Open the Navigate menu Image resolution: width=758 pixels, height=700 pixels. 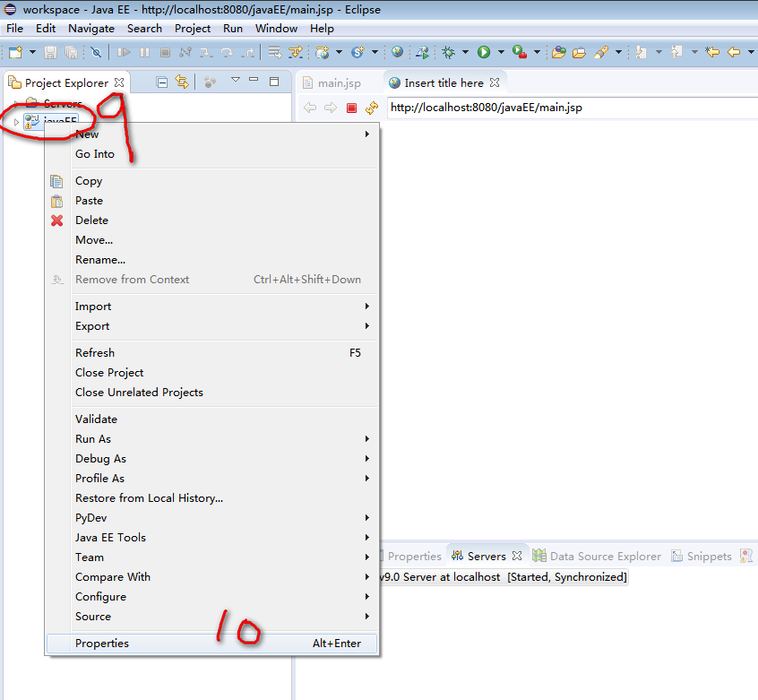click(91, 29)
